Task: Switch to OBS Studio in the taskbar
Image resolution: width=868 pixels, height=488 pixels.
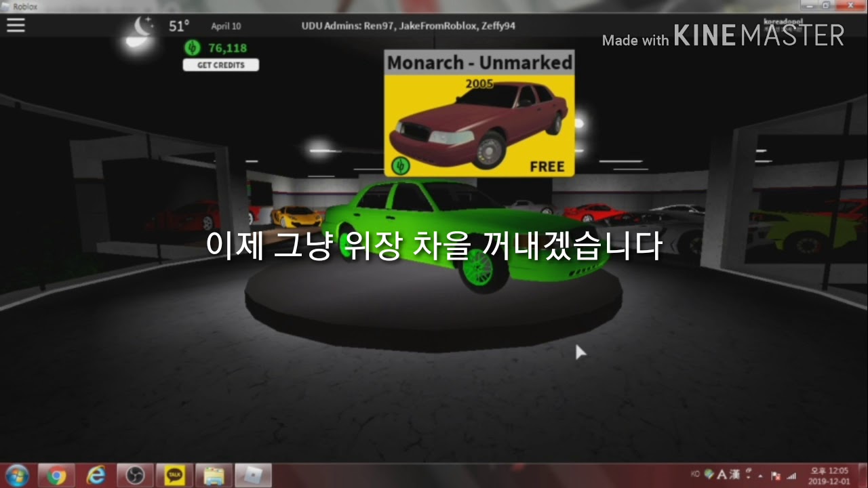Action: [135, 476]
